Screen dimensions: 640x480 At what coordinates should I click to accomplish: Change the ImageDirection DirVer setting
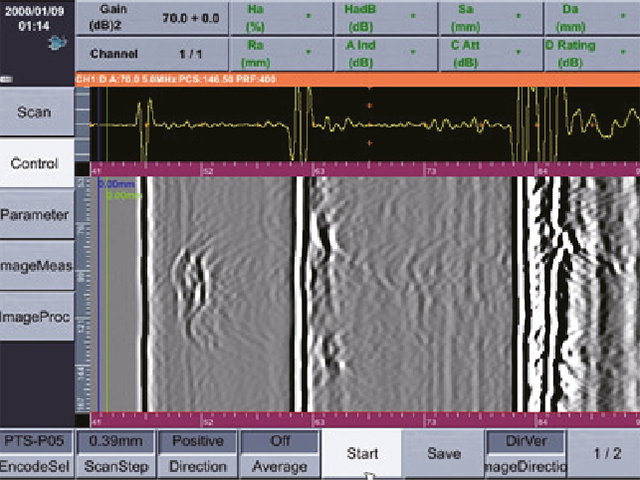pos(526,453)
